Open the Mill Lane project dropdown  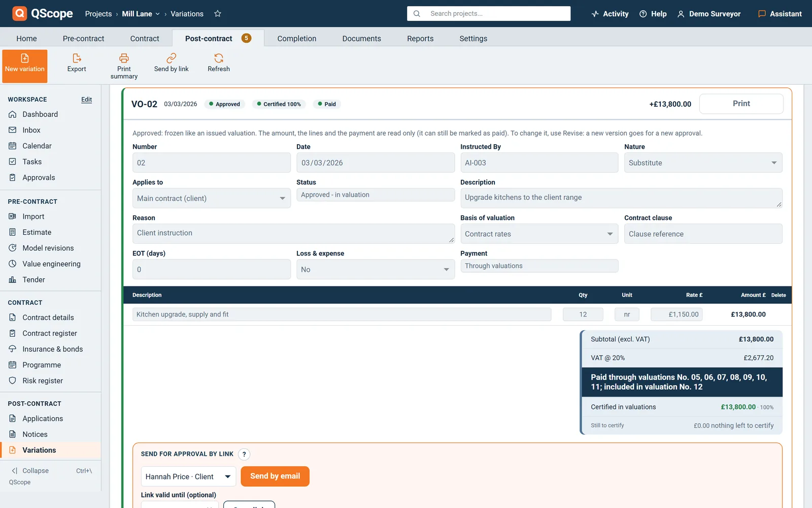[141, 14]
